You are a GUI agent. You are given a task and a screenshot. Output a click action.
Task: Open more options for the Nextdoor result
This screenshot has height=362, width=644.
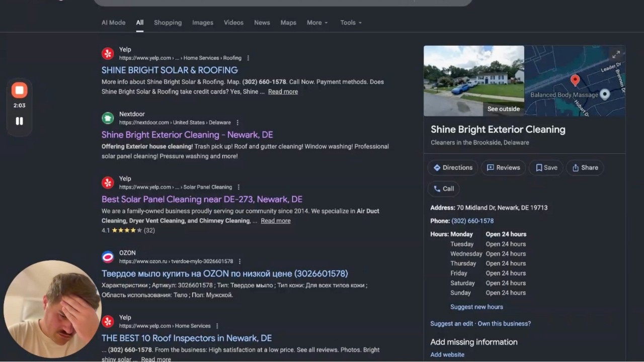pos(237,123)
